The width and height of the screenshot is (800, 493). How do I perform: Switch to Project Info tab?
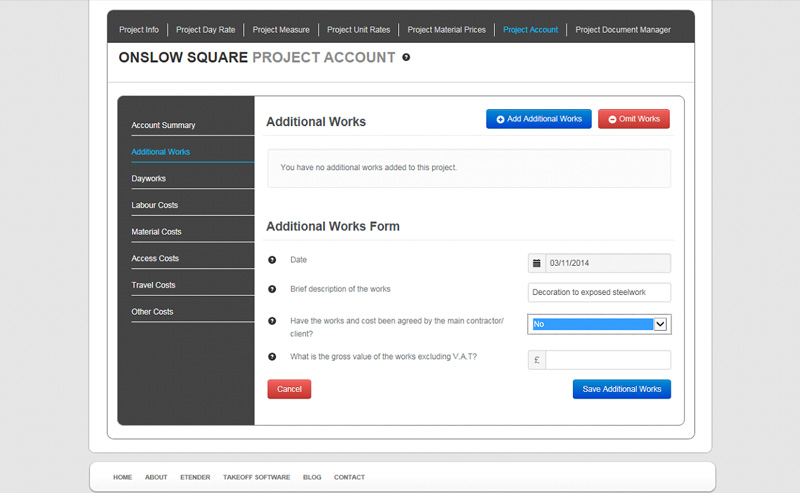click(138, 30)
